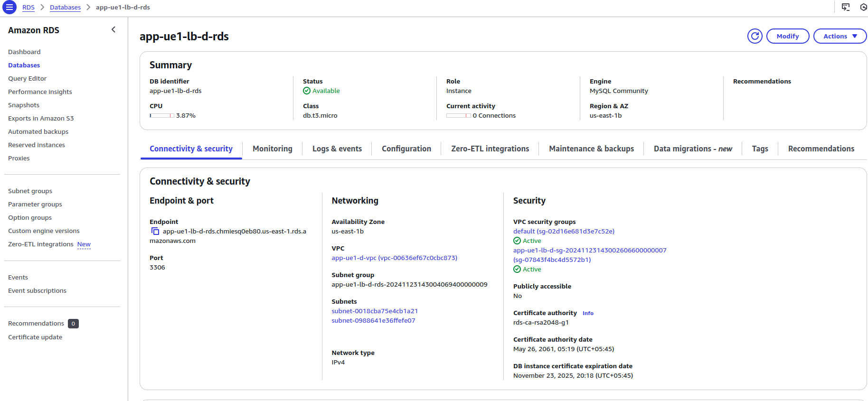Click Active icon under default security group
The image size is (868, 401).
(x=517, y=241)
